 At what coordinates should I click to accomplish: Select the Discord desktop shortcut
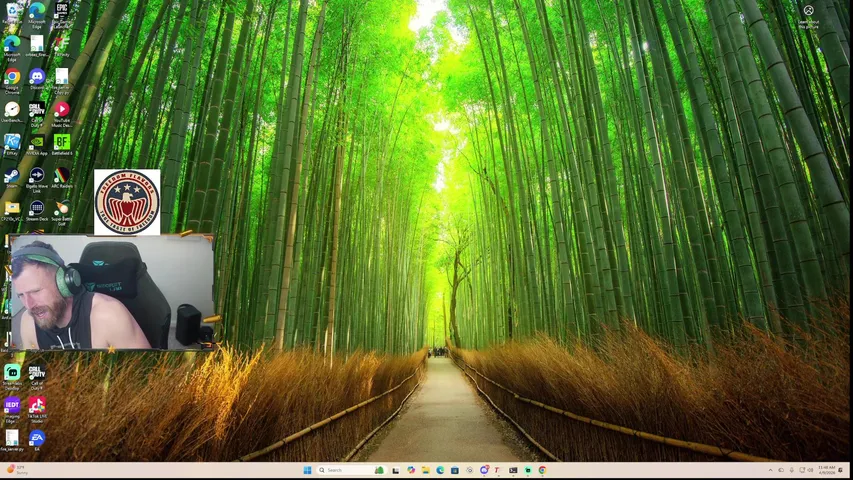pyautogui.click(x=36, y=79)
